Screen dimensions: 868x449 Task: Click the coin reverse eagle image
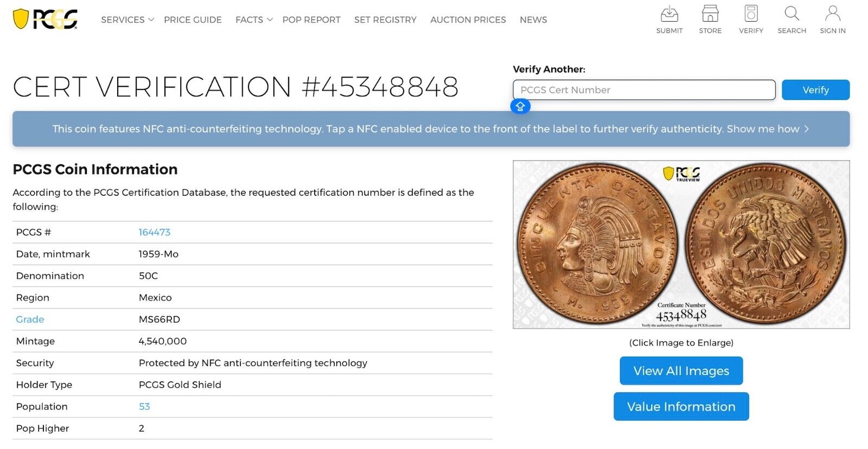[765, 244]
